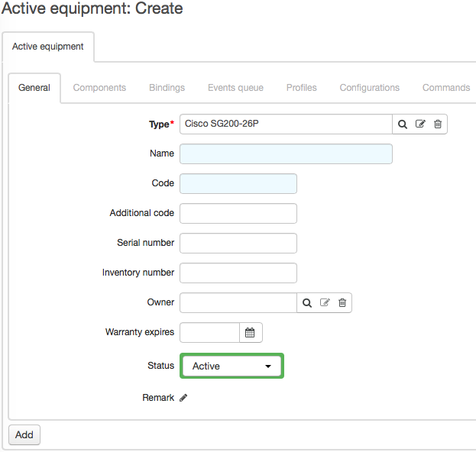Focus the Serial number field
Viewport: 476px width, 452px height.
point(238,243)
